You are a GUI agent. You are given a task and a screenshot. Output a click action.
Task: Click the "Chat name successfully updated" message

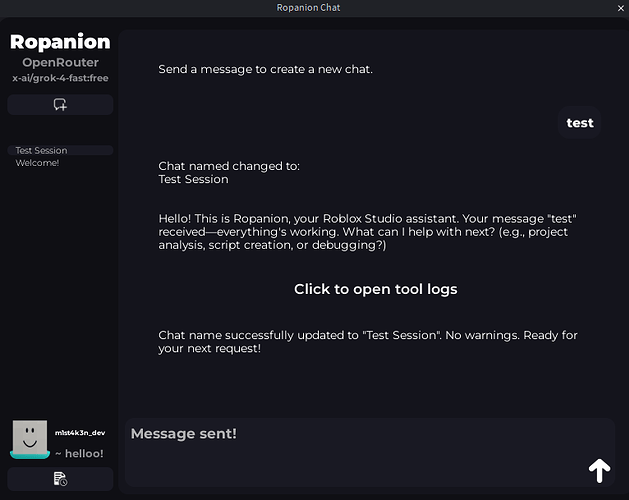pyautogui.click(x=368, y=342)
